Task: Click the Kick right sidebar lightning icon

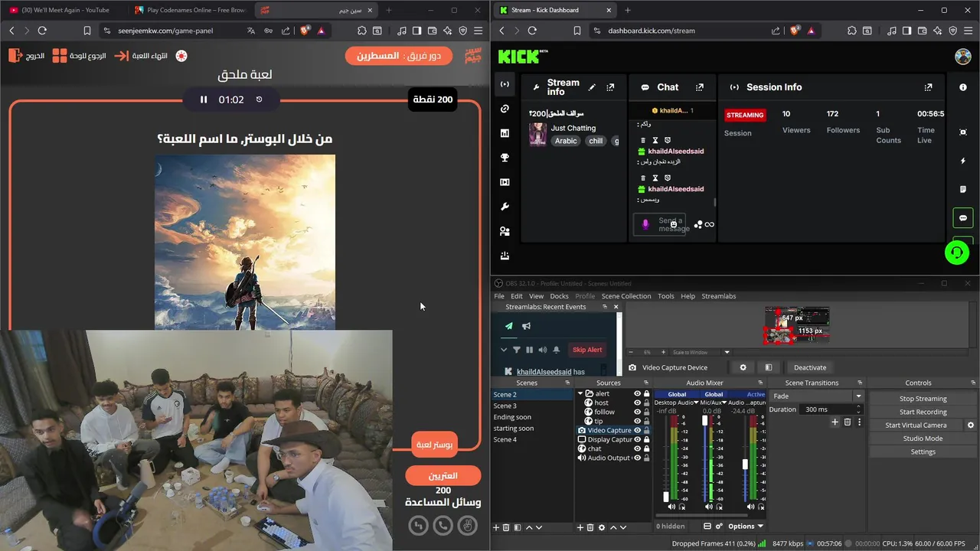Action: [963, 161]
